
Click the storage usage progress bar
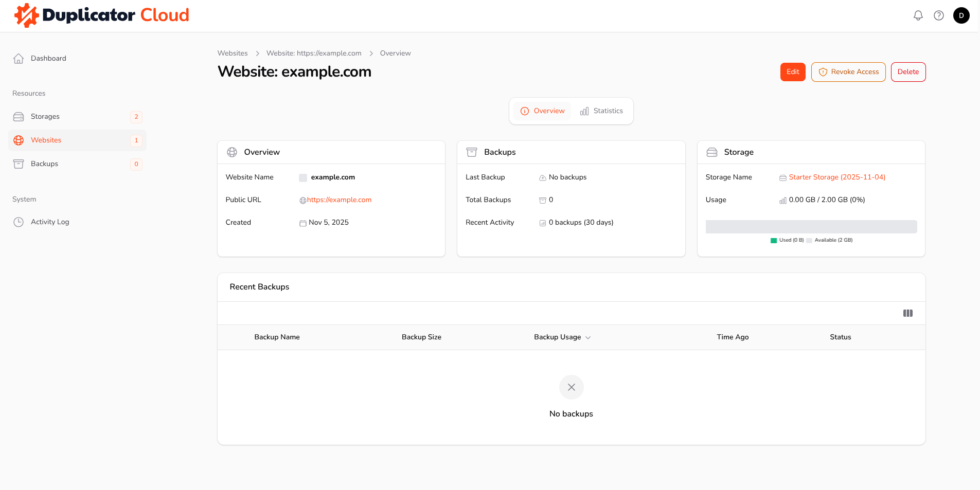(x=811, y=227)
